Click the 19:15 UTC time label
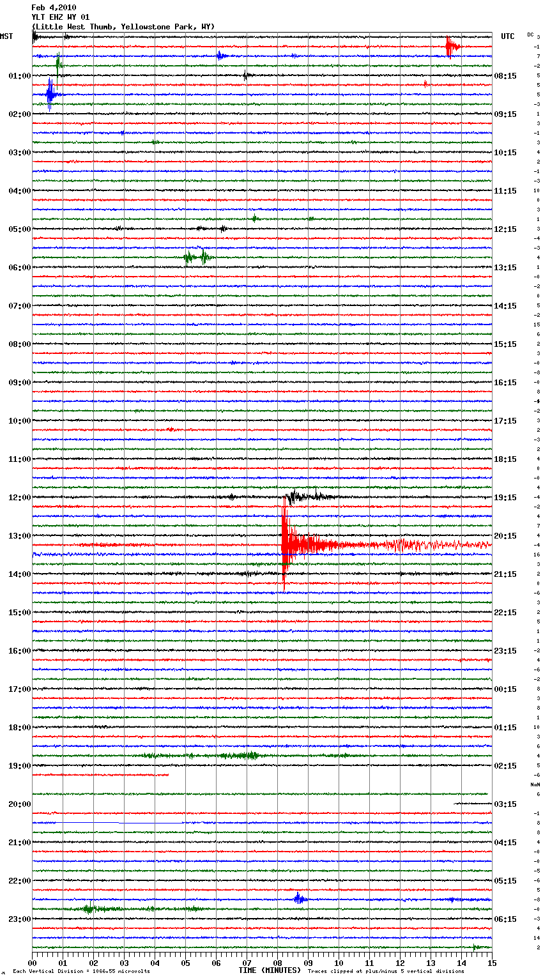Screen dimensions: 543x980 click(x=505, y=498)
